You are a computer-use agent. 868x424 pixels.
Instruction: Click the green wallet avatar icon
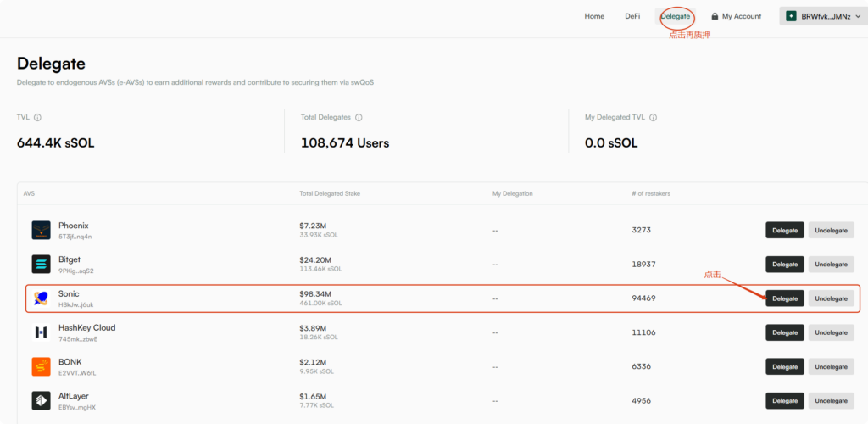791,16
